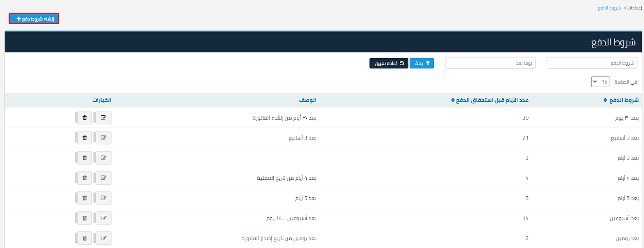Delete the بعد أسبوعين payment term
Viewport: 644px width, 248px height.
click(x=85, y=218)
